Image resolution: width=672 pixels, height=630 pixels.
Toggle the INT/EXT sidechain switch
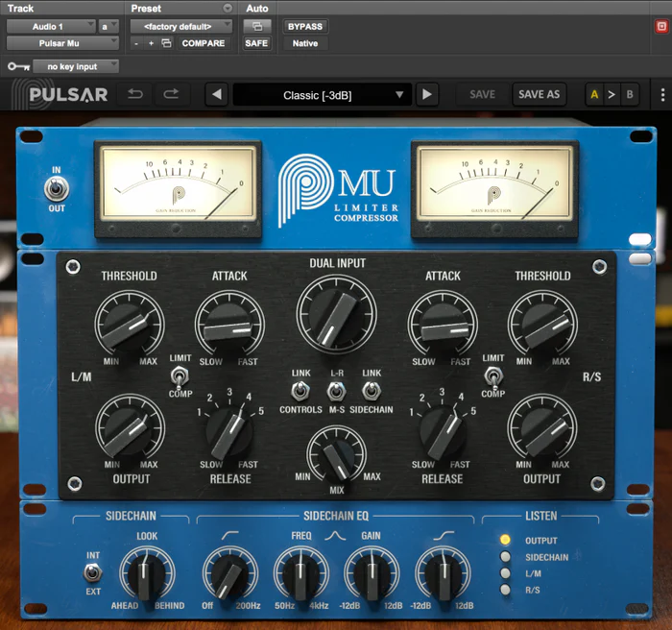pos(92,572)
